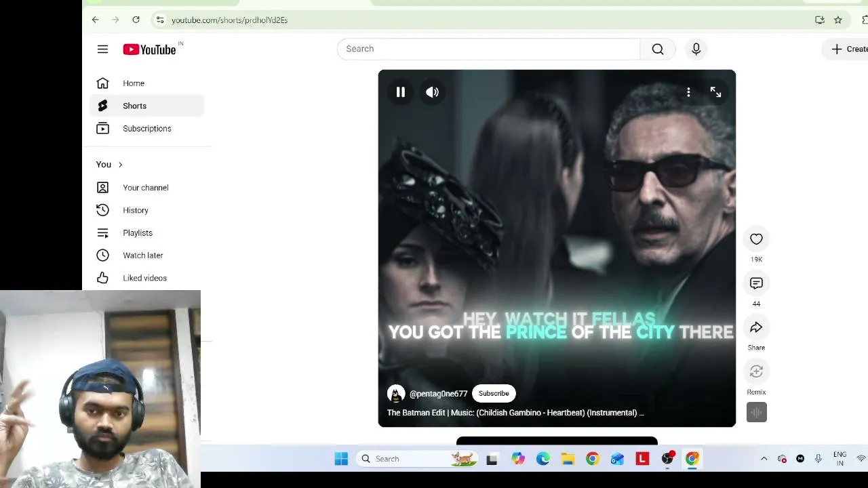The width and height of the screenshot is (868, 488).
Task: Start voice search with the microphone icon
Action: (x=696, y=49)
